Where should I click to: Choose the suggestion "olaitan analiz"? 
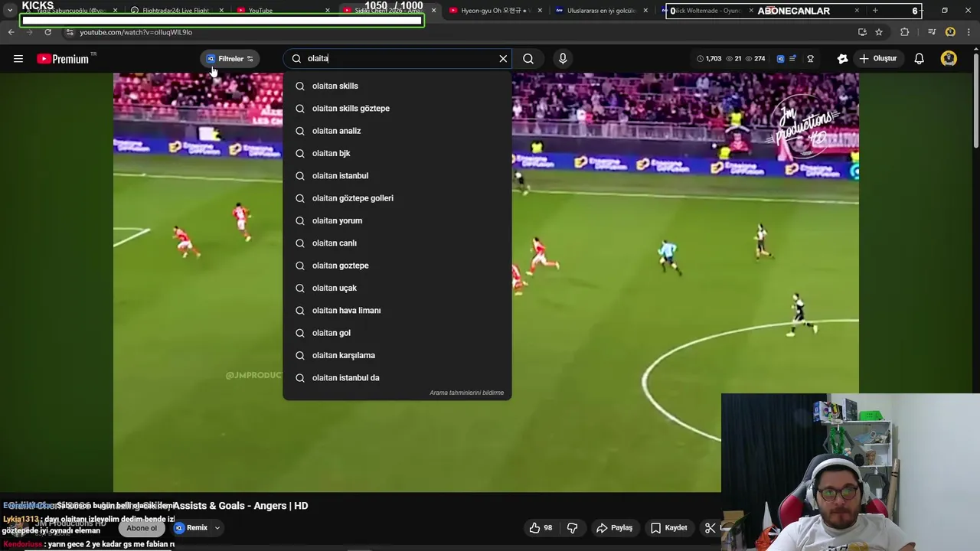[x=397, y=131]
